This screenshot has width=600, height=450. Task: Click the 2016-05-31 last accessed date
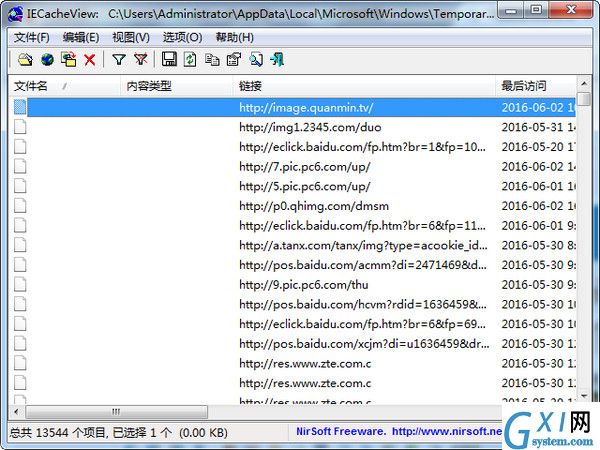(538, 127)
